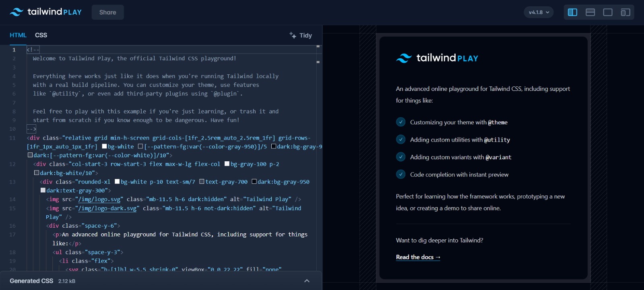The width and height of the screenshot is (644, 290).
Task: Click the bg-gray-100 color swatch
Action: click(x=227, y=164)
